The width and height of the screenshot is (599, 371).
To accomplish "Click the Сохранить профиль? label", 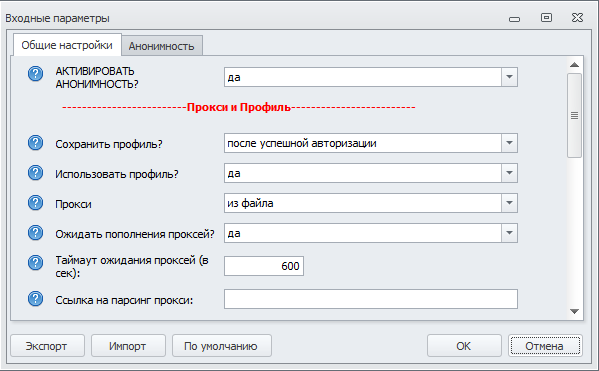I will [x=109, y=144].
